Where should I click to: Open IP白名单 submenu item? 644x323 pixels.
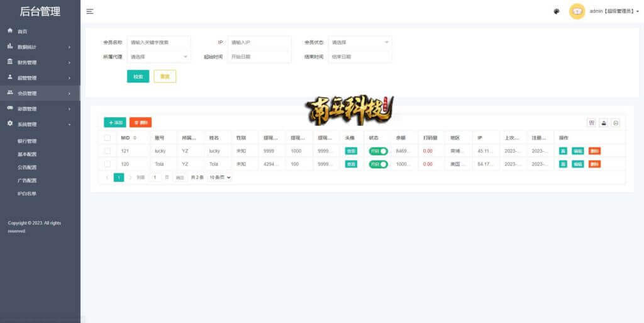(26, 193)
